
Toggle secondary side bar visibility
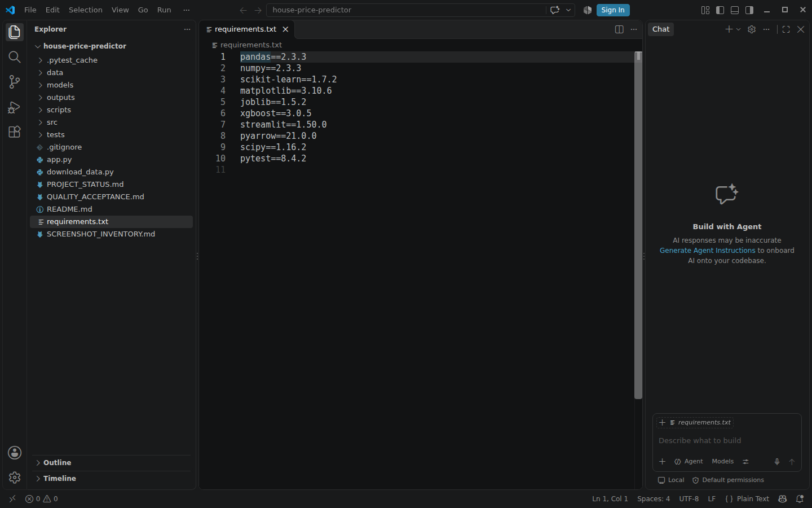pos(749,10)
